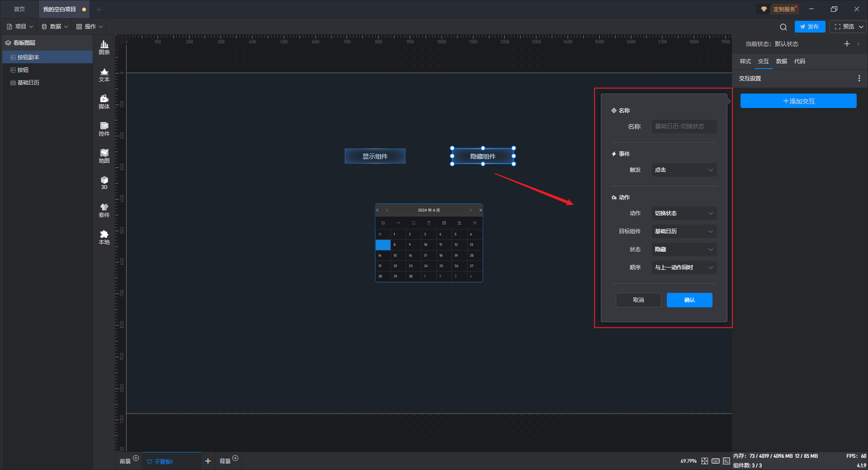Click the 前景 foreground label
The width and height of the screenshot is (868, 470).
click(x=125, y=461)
